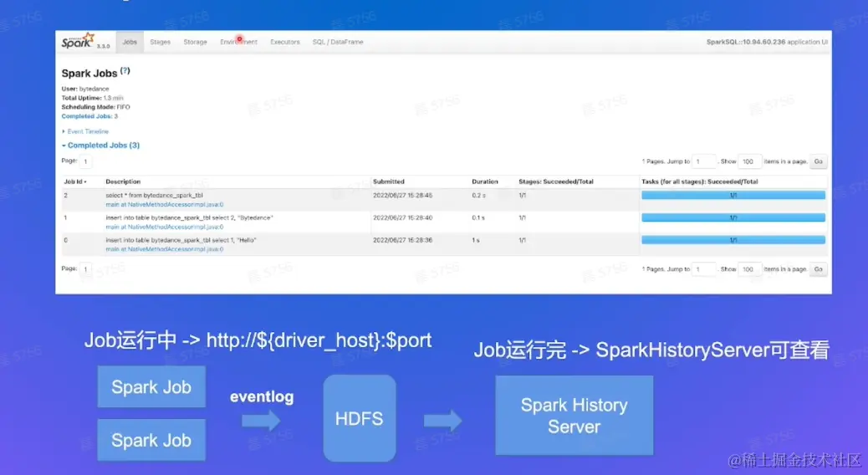Open the Executors tab
Viewport: 868px width, 475px height.
[x=284, y=42]
